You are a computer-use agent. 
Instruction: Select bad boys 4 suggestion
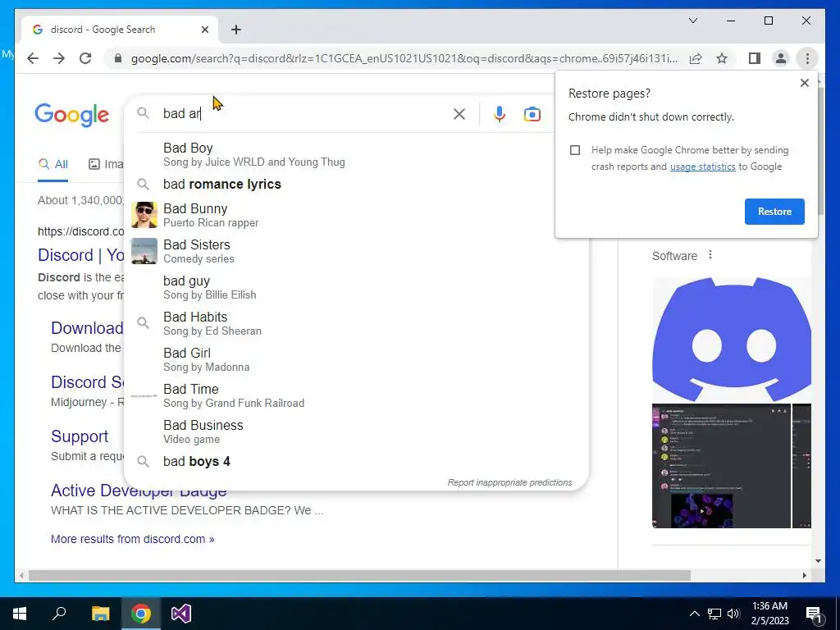356,461
